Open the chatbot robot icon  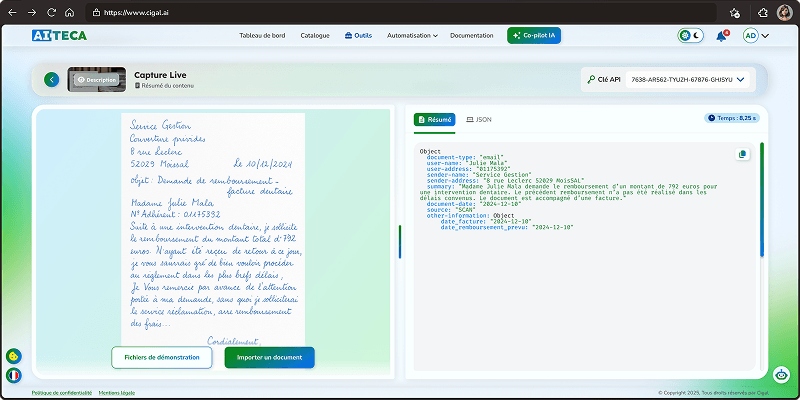click(x=781, y=374)
